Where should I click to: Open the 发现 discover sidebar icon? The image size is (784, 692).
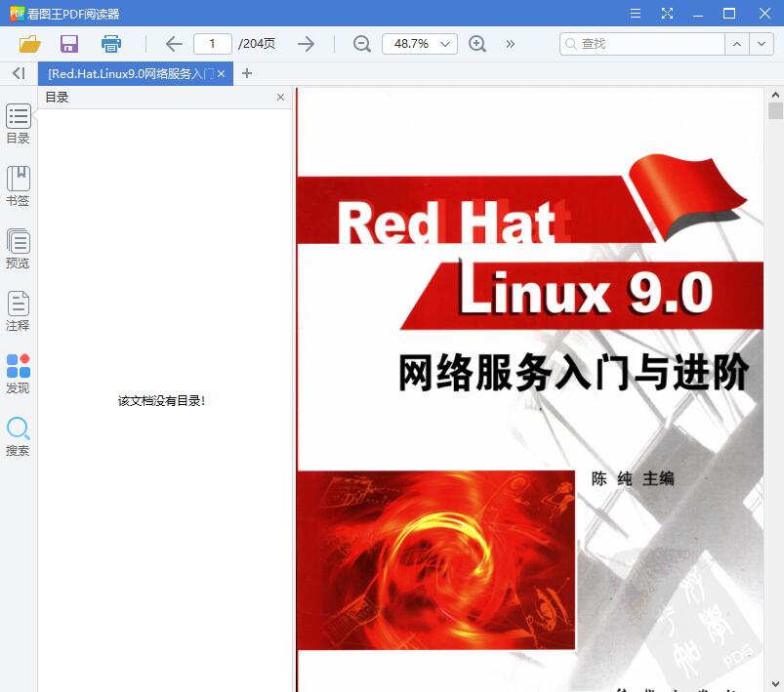(18, 374)
